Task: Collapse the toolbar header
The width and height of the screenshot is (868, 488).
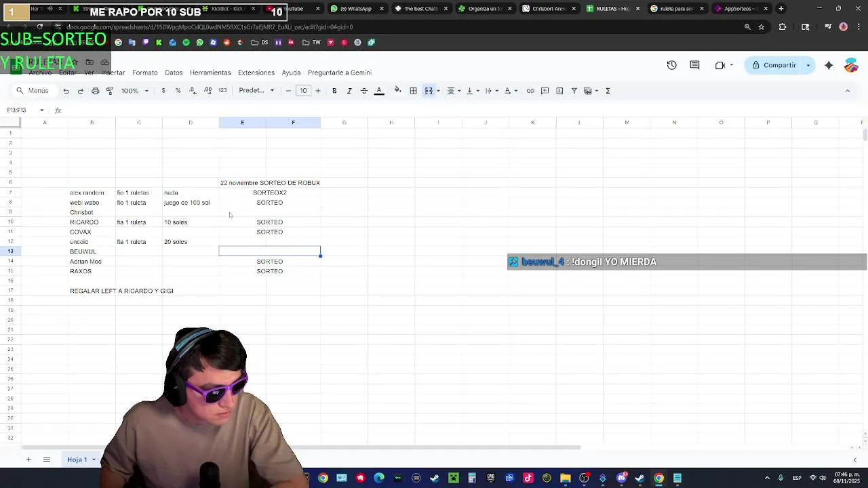Action: [847, 91]
